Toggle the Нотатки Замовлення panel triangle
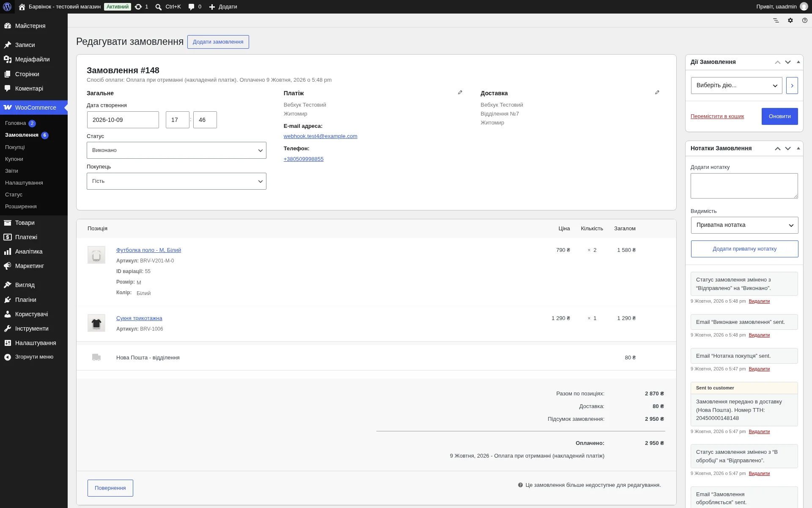This screenshot has height=508, width=812. click(798, 148)
